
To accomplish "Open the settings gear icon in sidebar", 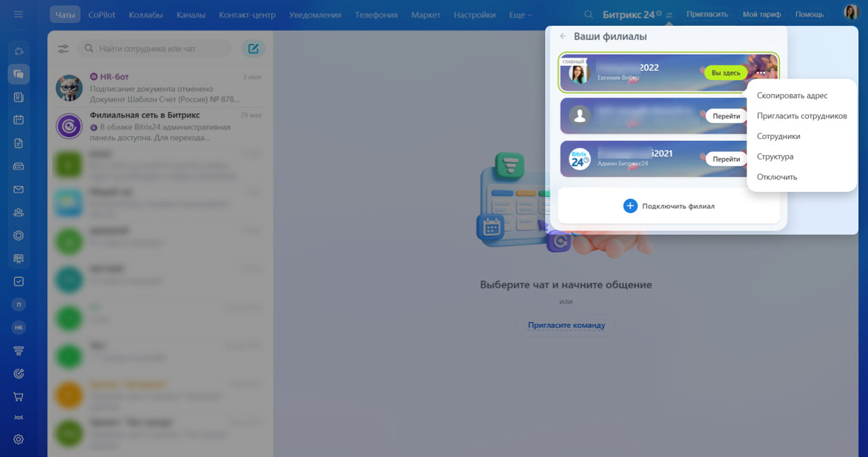I will 18,439.
